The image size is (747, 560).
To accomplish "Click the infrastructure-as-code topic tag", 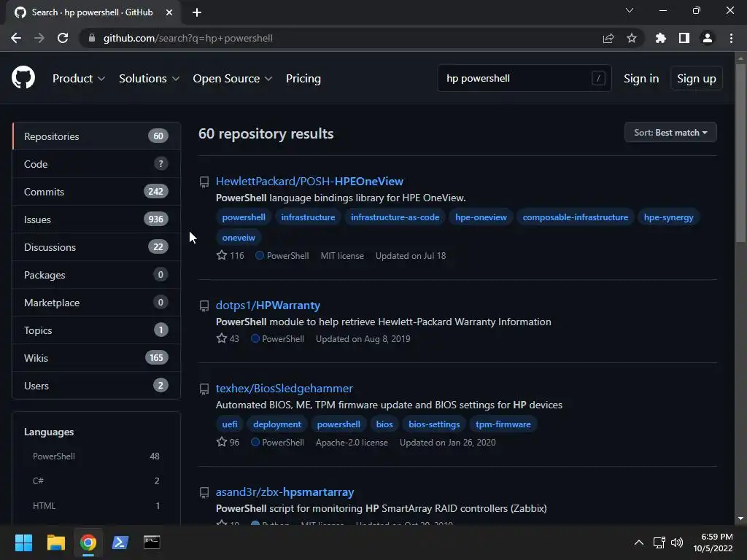I will pos(395,217).
